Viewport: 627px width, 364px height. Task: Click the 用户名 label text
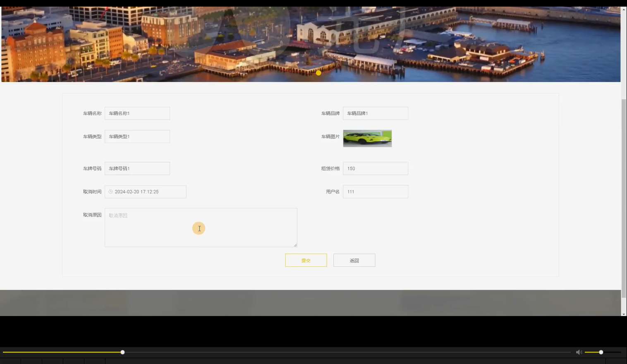(x=333, y=192)
